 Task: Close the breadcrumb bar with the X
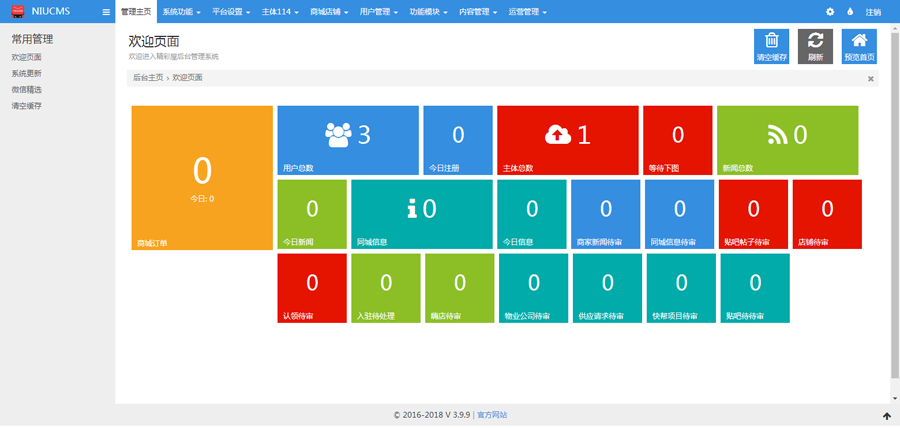(870, 77)
